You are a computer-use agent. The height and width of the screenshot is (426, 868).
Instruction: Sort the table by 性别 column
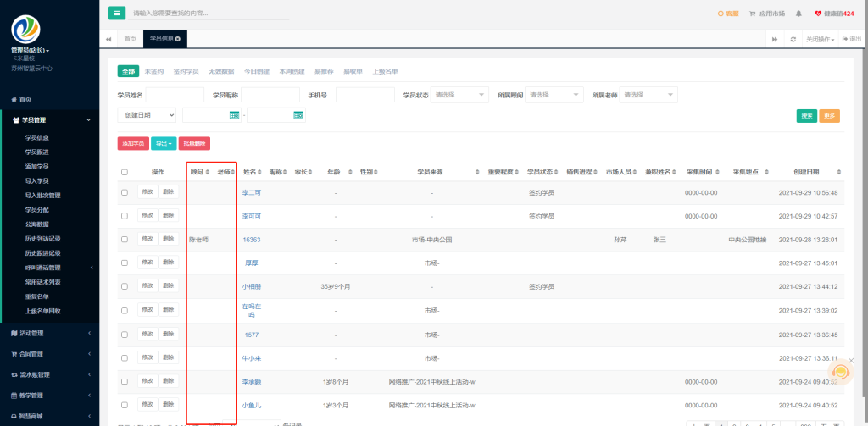tap(376, 172)
